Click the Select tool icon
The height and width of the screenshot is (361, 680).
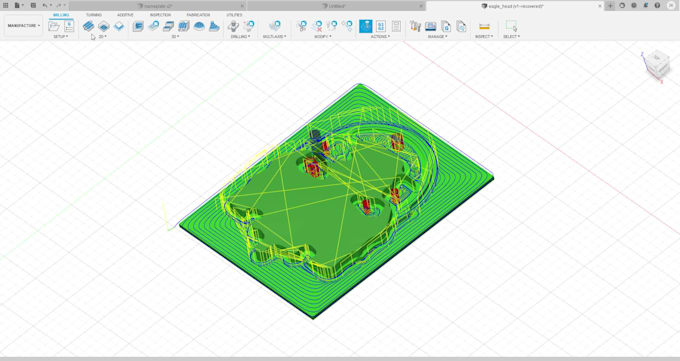pyautogui.click(x=511, y=26)
